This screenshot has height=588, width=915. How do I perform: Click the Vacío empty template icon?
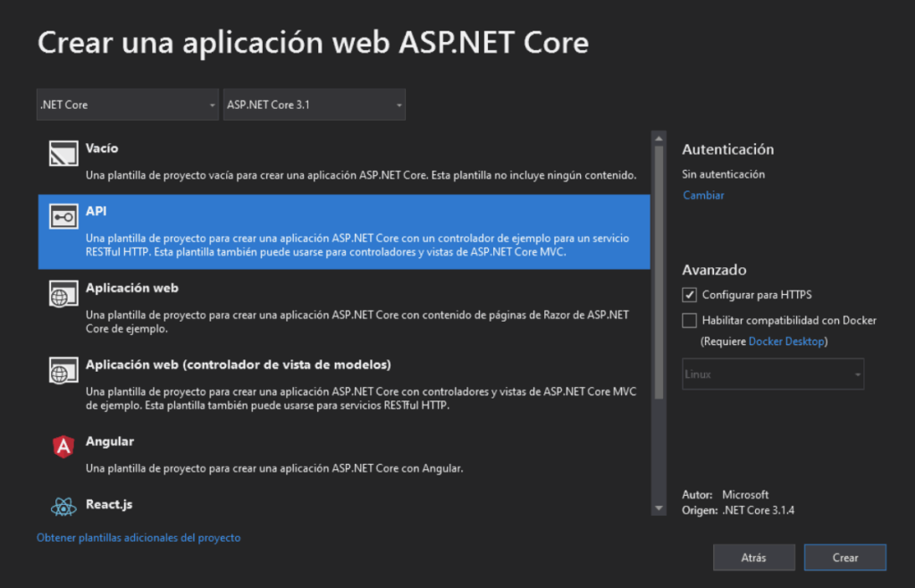[63, 155]
